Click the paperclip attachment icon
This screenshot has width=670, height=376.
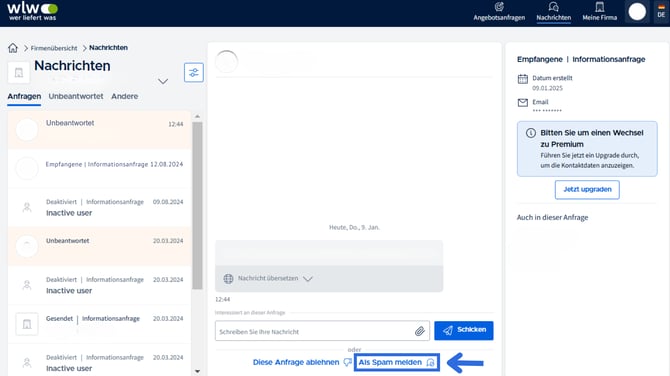(x=419, y=331)
